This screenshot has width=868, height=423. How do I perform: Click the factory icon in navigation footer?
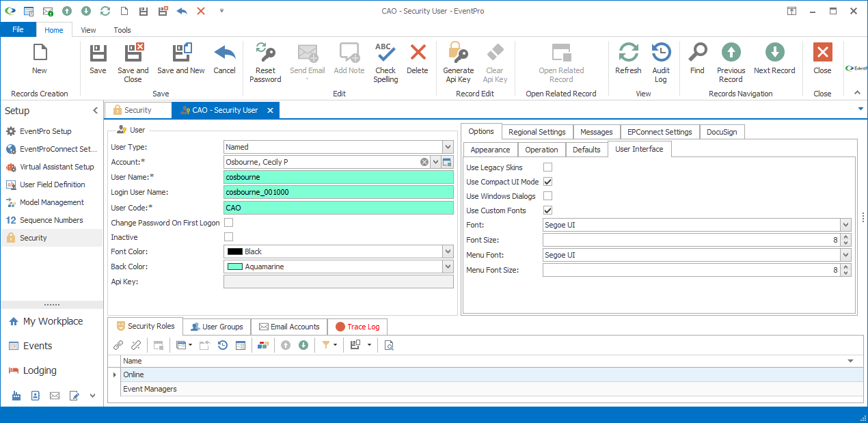[x=16, y=395]
